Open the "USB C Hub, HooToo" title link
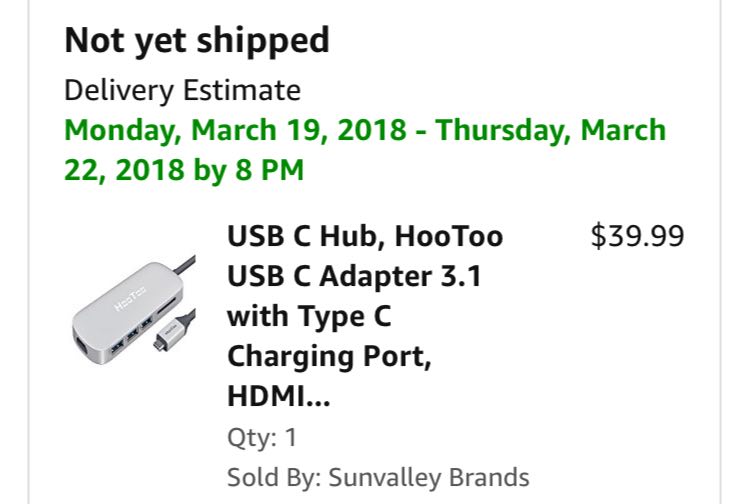The width and height of the screenshot is (749, 504). [365, 237]
